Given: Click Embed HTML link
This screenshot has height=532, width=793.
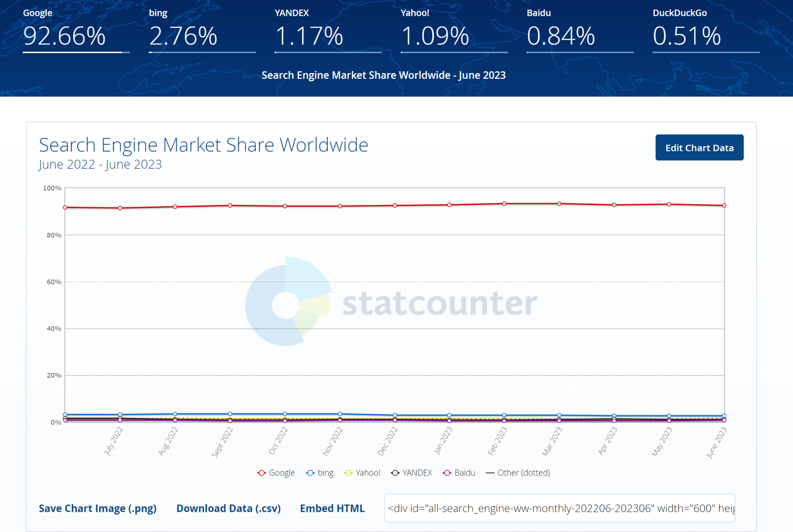Looking at the screenshot, I should [x=332, y=508].
